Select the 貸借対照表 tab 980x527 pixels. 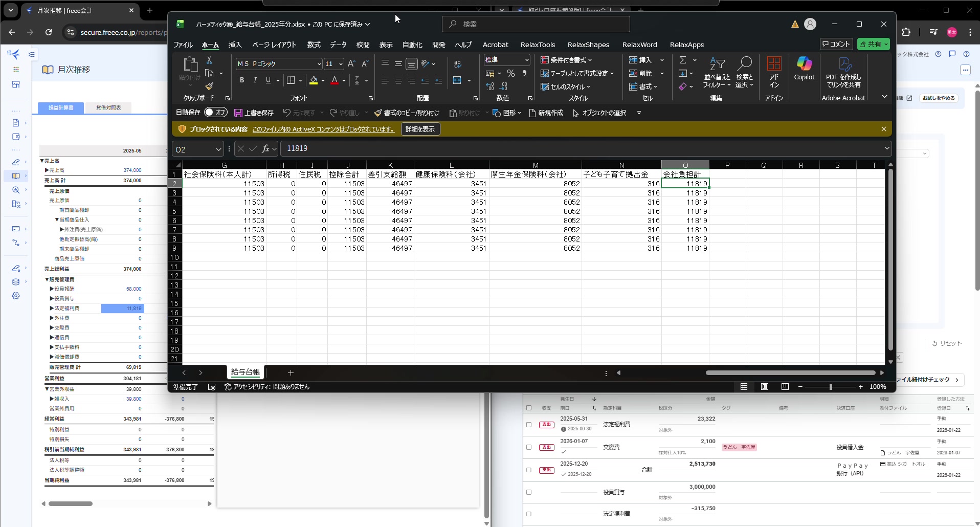[108, 107]
